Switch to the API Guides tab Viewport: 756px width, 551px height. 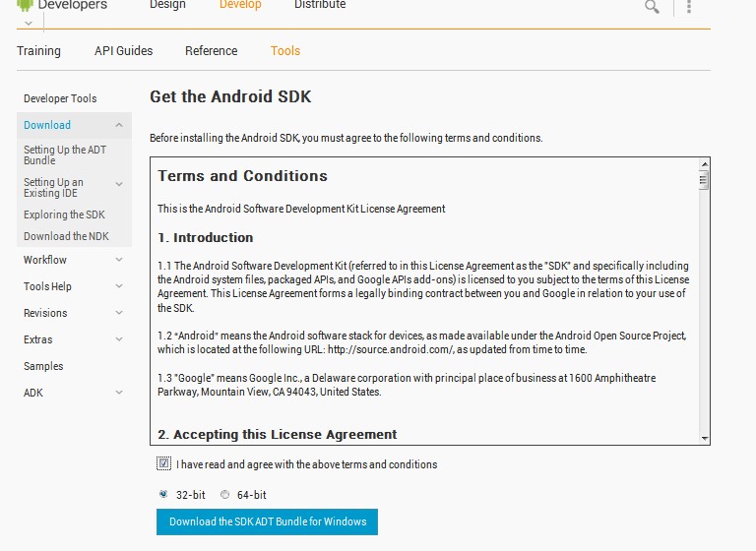tap(123, 50)
